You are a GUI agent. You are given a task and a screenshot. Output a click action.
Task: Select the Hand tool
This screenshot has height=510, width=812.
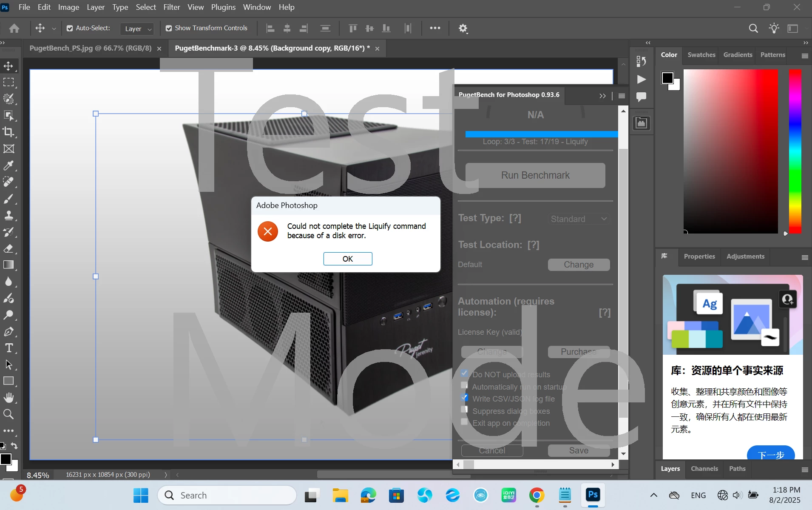[x=9, y=398]
